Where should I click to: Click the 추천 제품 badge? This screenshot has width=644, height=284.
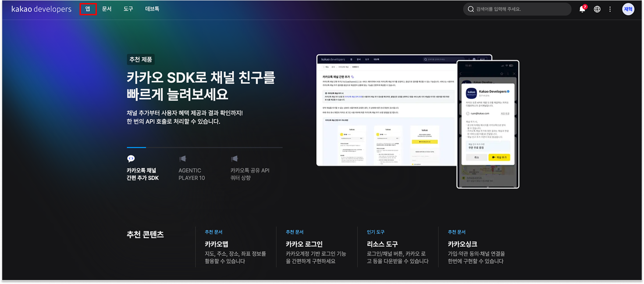[x=141, y=60]
